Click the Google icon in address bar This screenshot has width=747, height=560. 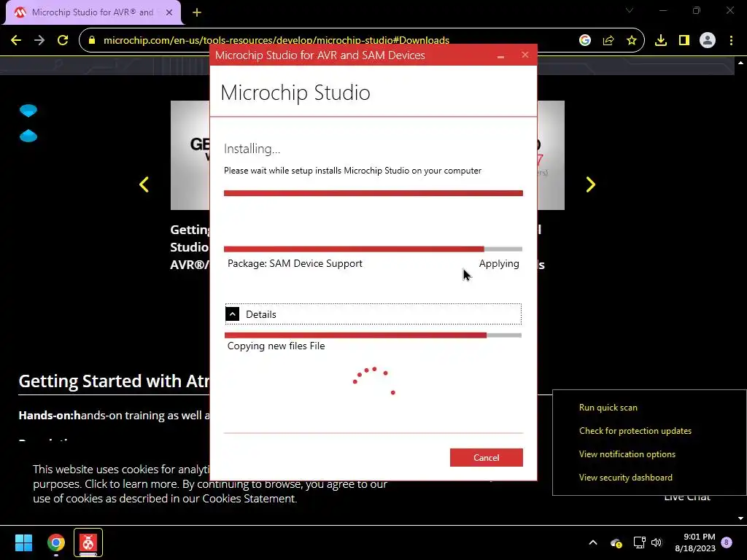point(585,41)
